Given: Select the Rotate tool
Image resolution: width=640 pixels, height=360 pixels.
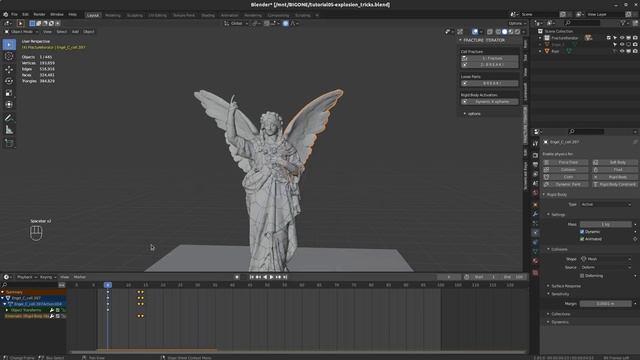Looking at the screenshot, I should [x=9, y=81].
